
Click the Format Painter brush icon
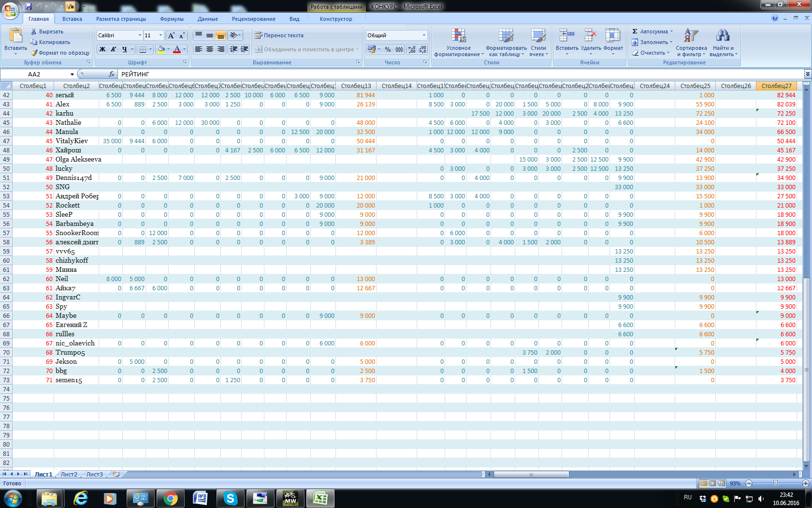coord(34,53)
